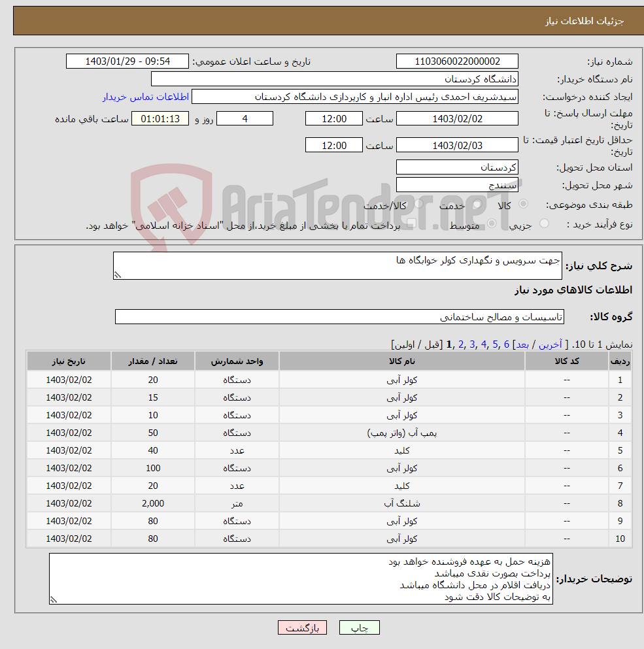
Task: Tick the treasury bonds payment checkbox
Action: click(411, 224)
